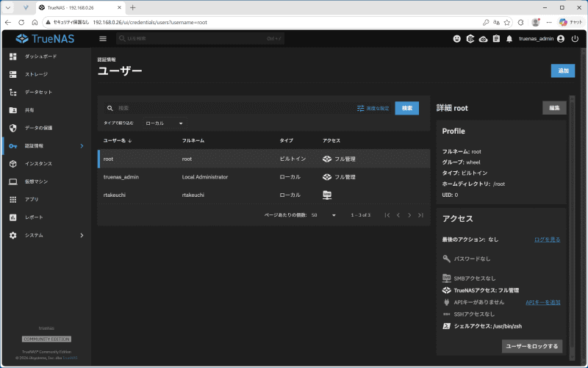
Task: Click アクセス column header
Action: (x=331, y=140)
